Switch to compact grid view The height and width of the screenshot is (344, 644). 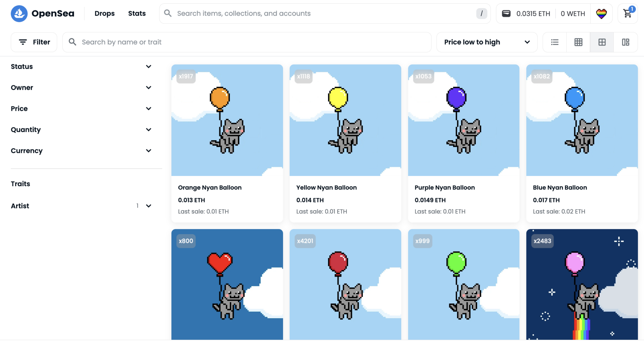[x=578, y=42]
